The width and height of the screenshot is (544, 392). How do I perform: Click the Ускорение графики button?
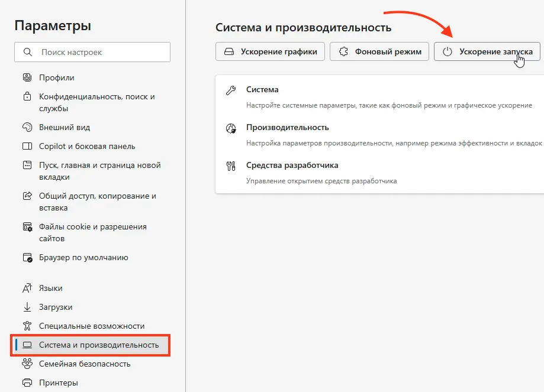point(270,51)
